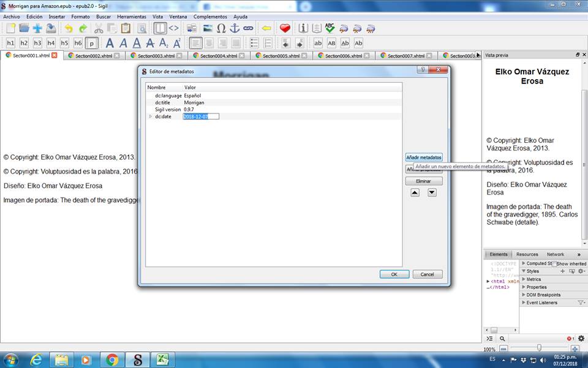Toggle the Show inherited checkbox
This screenshot has height=368, width=588.
pos(554,264)
